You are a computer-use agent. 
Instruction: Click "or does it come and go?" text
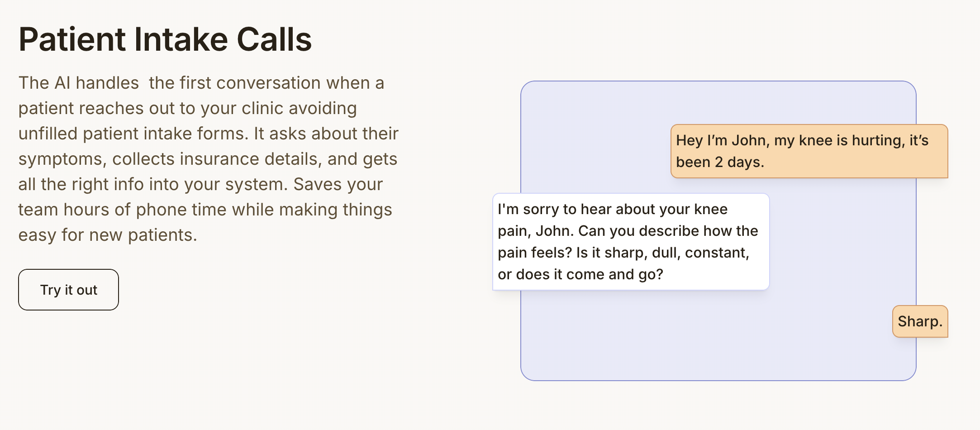580,274
